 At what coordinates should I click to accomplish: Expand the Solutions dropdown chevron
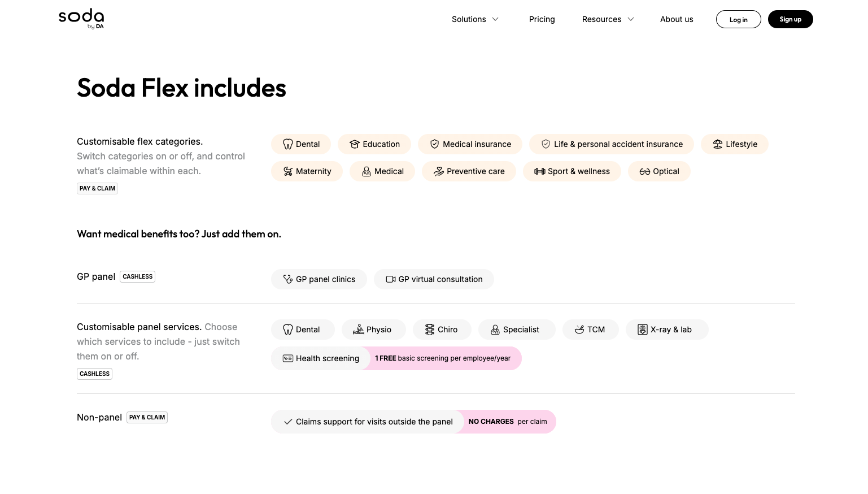tap(495, 19)
